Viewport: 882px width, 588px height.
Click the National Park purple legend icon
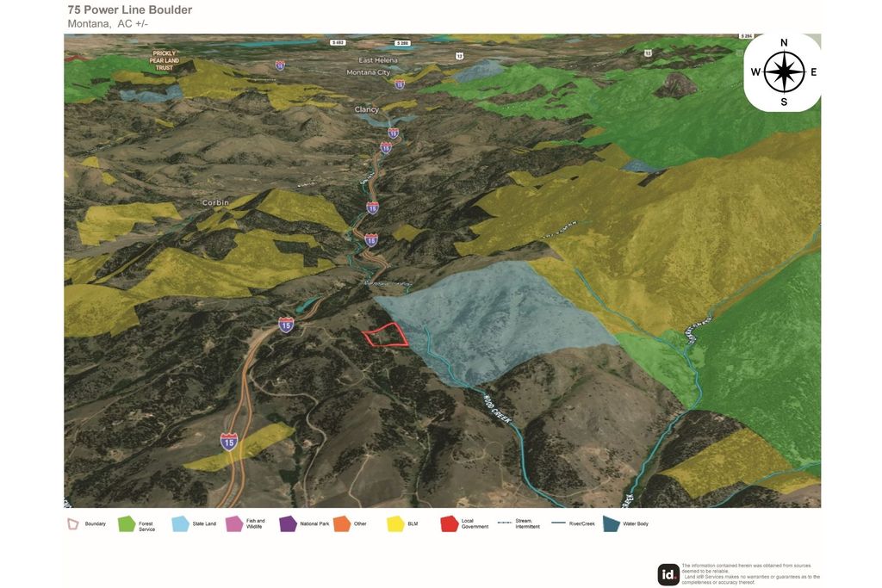(x=288, y=524)
